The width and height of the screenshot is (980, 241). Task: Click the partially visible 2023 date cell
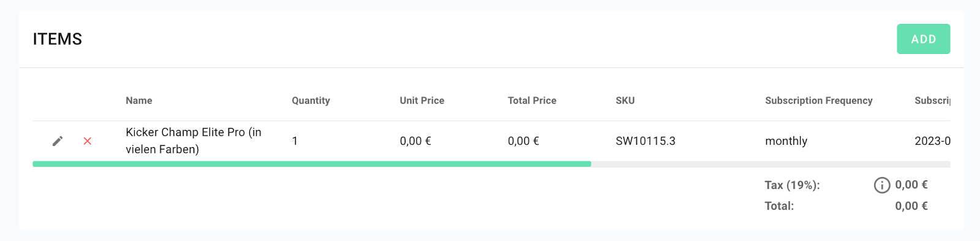pos(932,141)
